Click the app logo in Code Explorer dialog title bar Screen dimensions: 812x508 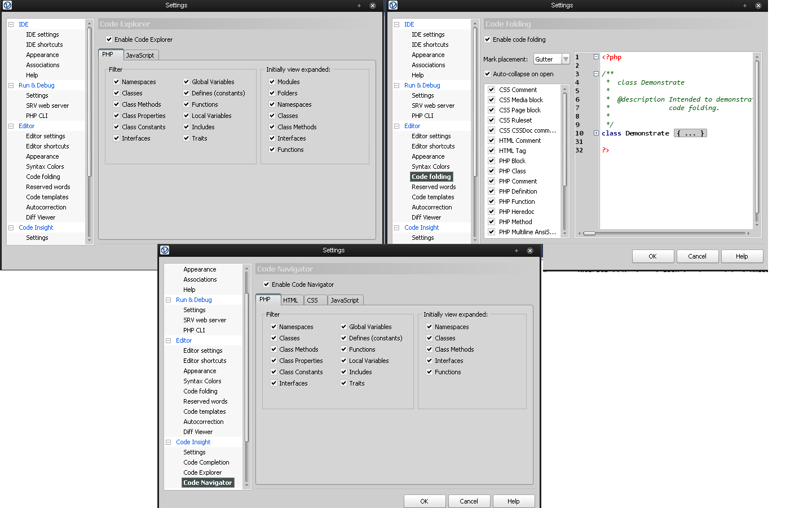[x=7, y=5]
